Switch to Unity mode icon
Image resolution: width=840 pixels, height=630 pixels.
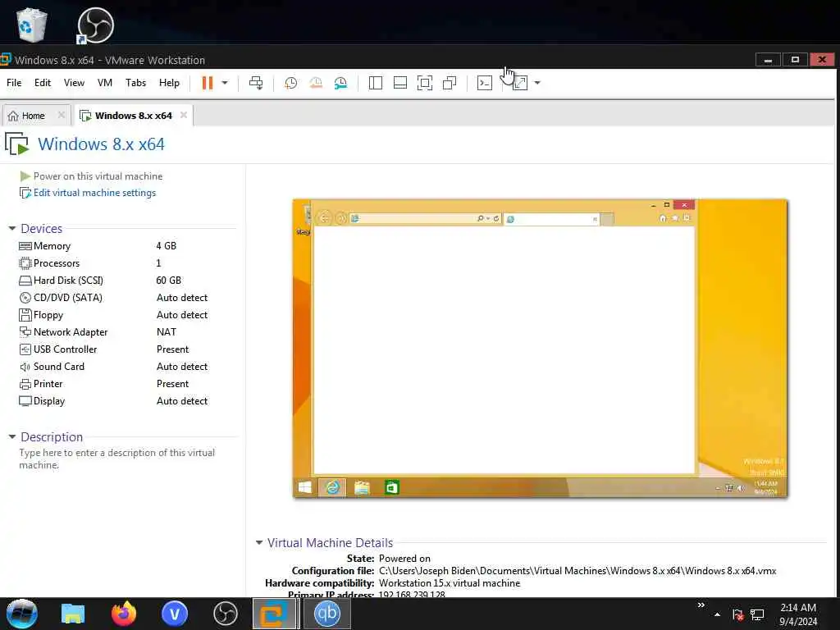click(450, 83)
